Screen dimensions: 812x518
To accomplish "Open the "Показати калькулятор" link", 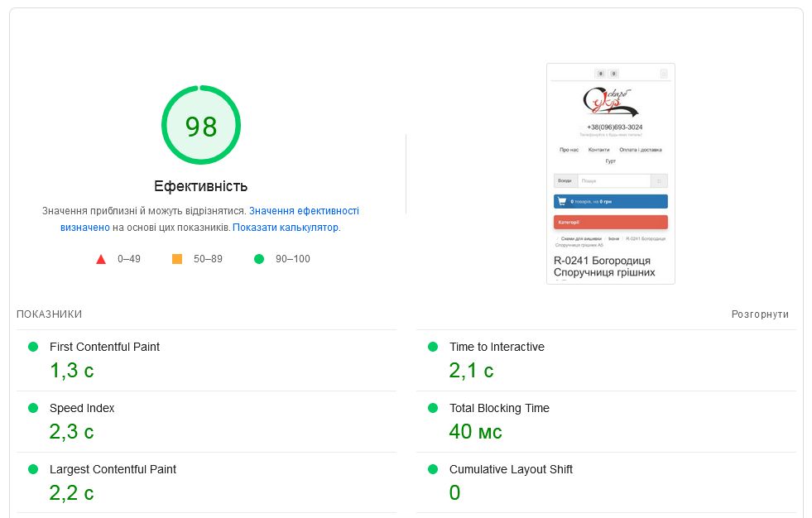I will [x=286, y=228].
